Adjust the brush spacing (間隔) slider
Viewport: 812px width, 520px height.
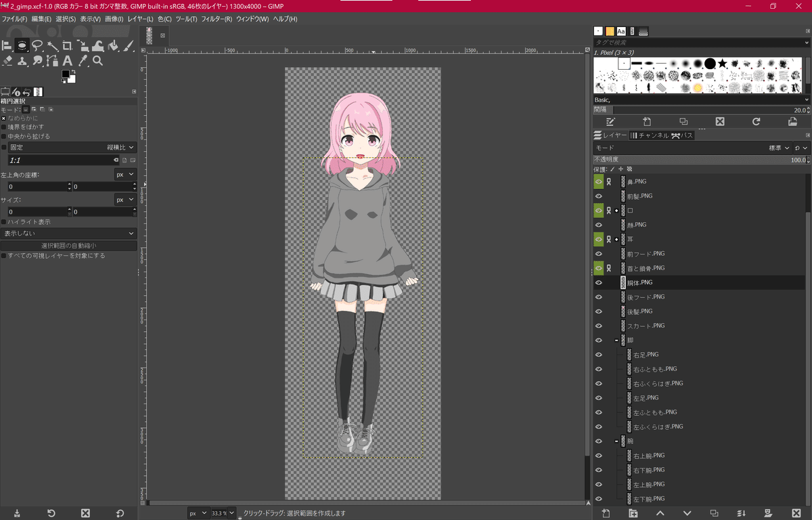click(701, 110)
